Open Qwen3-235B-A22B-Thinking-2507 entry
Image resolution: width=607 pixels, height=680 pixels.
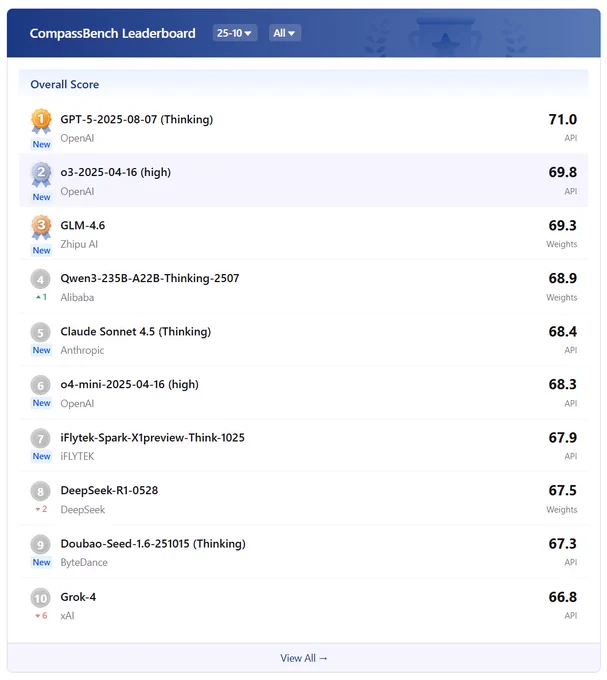click(150, 279)
